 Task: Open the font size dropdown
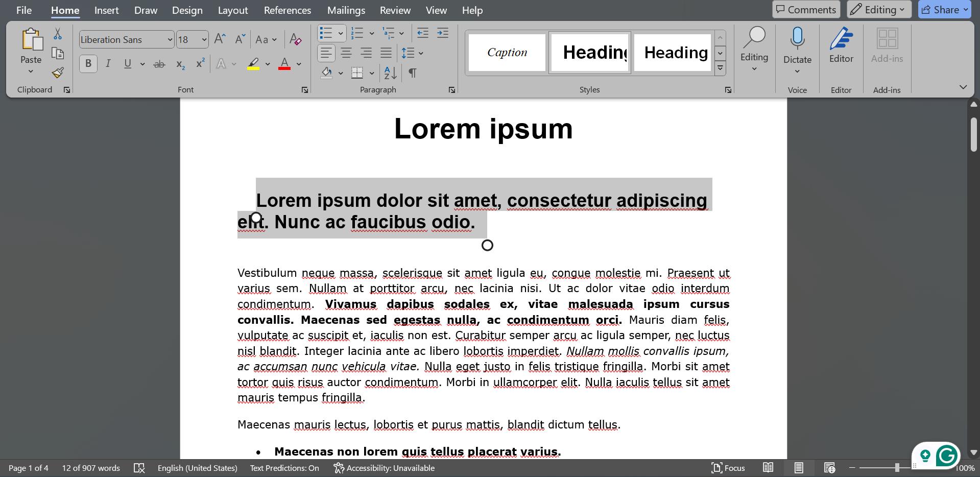(204, 39)
